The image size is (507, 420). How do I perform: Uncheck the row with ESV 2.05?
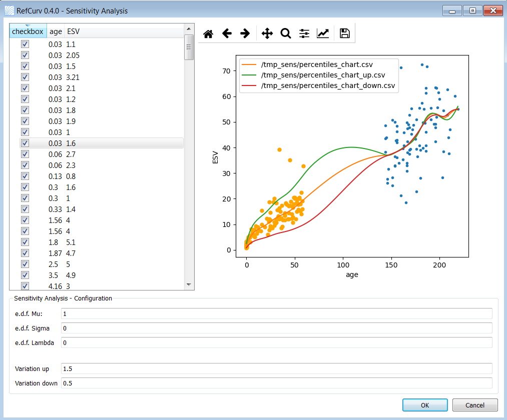[x=25, y=55]
